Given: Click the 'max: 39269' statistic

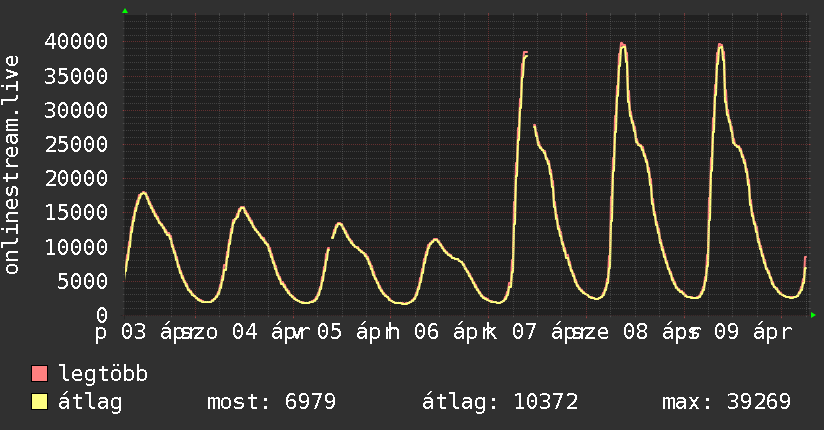Looking at the screenshot, I should tap(726, 402).
